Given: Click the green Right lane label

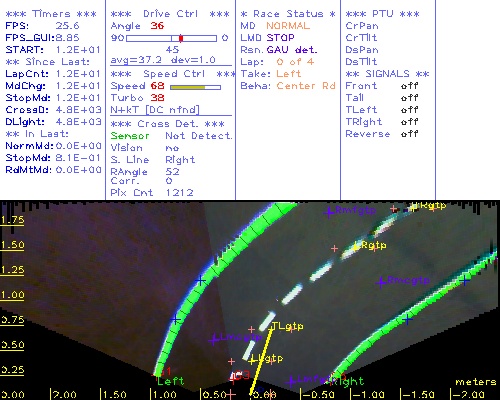Looking at the screenshot, I should pyautogui.click(x=350, y=381).
